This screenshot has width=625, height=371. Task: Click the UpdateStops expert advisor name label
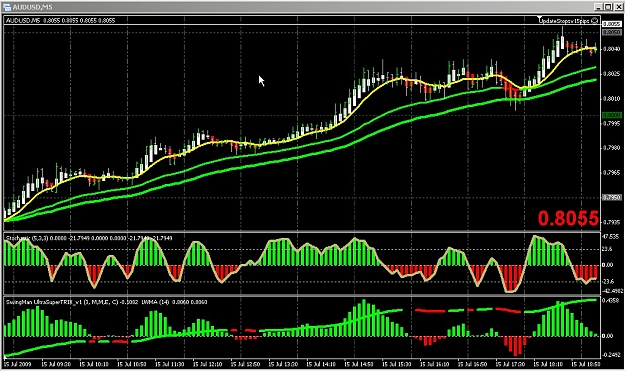pos(564,21)
